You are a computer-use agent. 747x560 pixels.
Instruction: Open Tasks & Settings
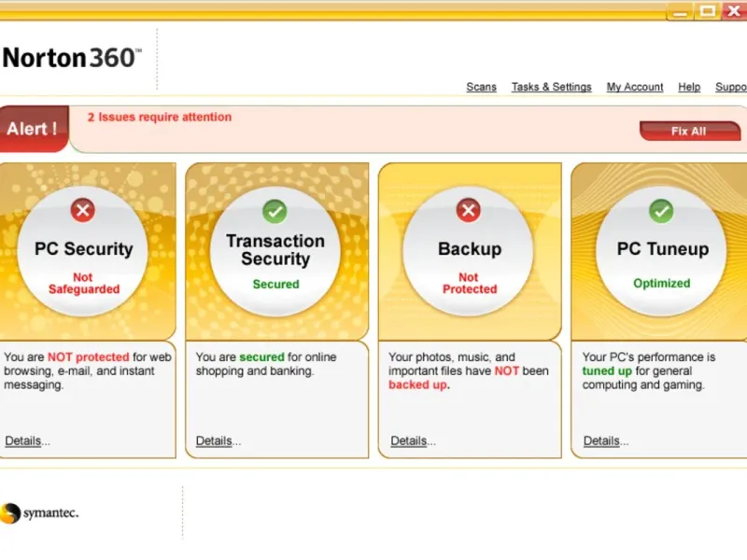click(x=551, y=87)
